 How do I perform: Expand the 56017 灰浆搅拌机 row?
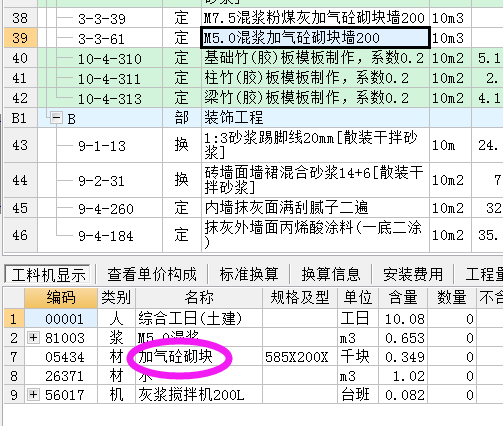point(33,395)
